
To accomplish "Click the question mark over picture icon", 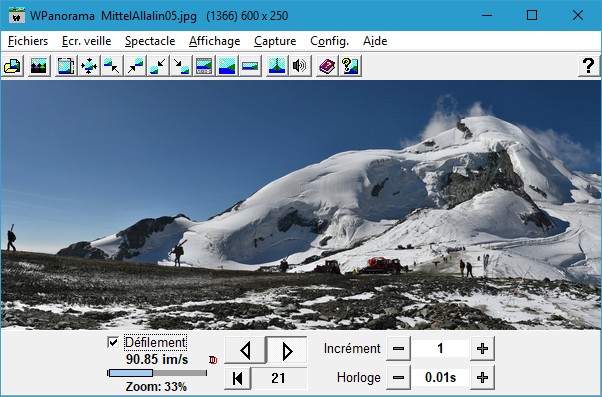I will tap(350, 66).
